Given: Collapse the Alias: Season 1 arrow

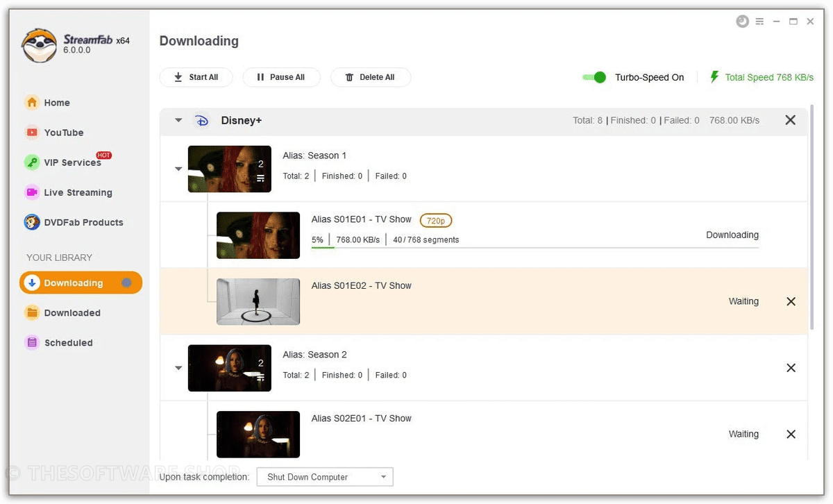Looking at the screenshot, I should (x=178, y=169).
